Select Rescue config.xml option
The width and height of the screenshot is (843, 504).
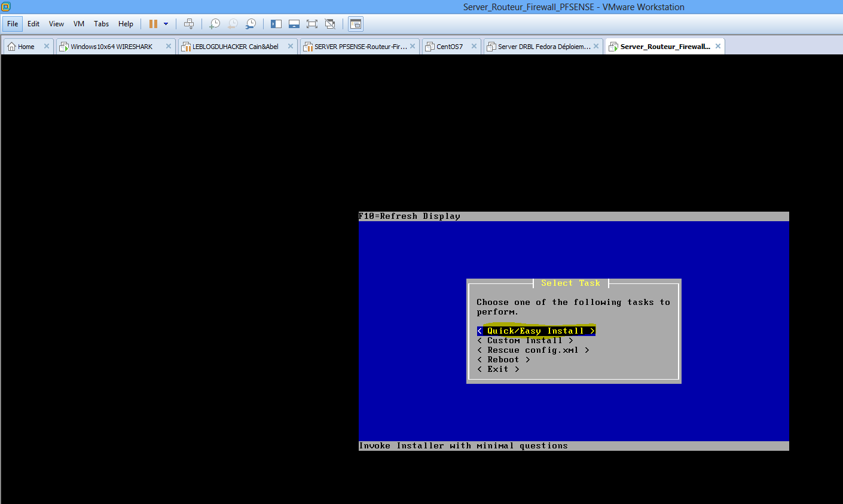pyautogui.click(x=533, y=350)
